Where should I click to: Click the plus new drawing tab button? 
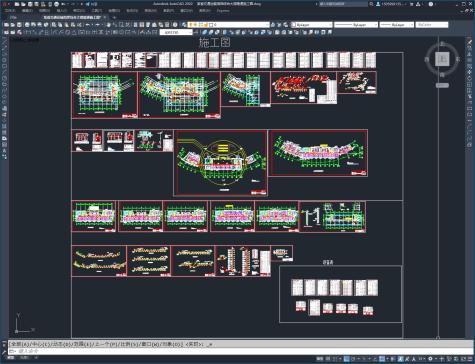point(114,17)
